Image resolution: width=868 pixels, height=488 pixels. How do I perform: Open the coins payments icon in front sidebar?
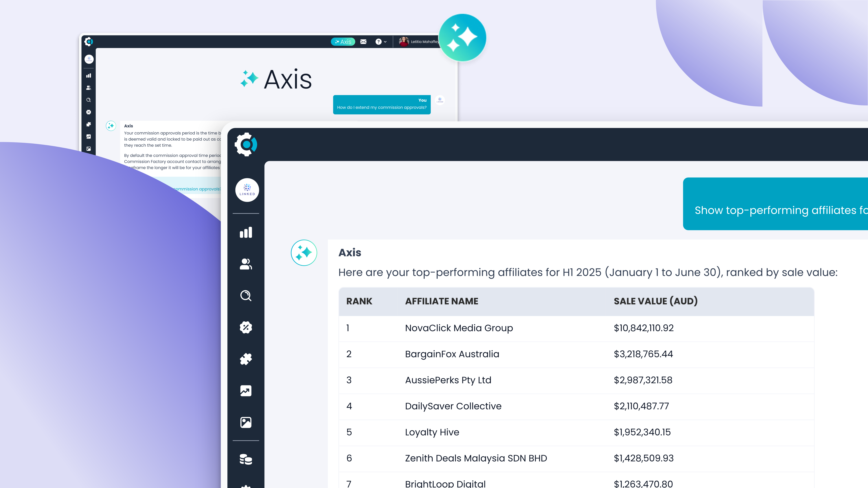pyautogui.click(x=246, y=459)
